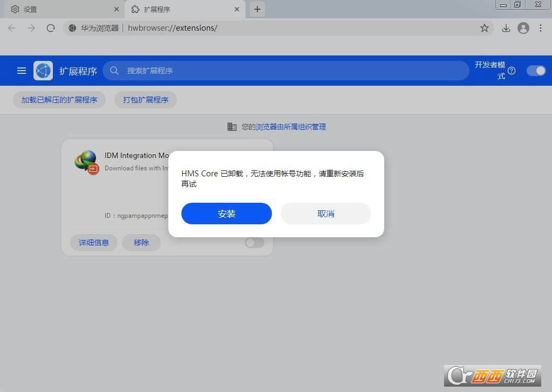Click the 取消 button in the dialog

(325, 214)
